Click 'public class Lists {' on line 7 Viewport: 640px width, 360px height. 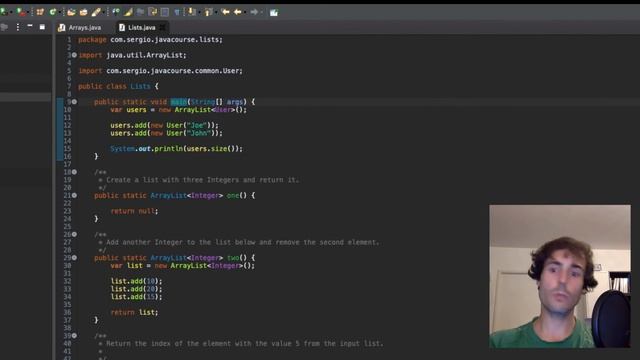point(118,86)
